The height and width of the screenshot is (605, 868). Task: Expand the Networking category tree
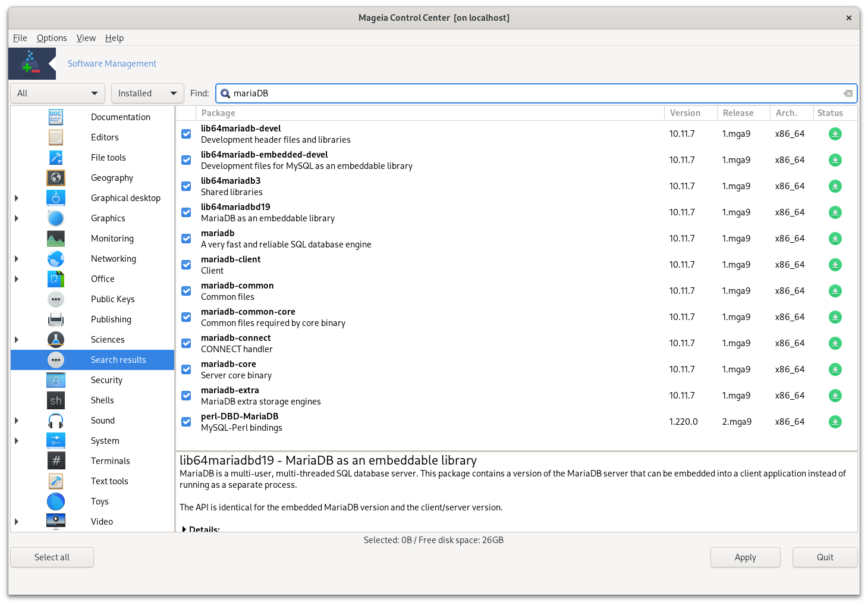[17, 259]
